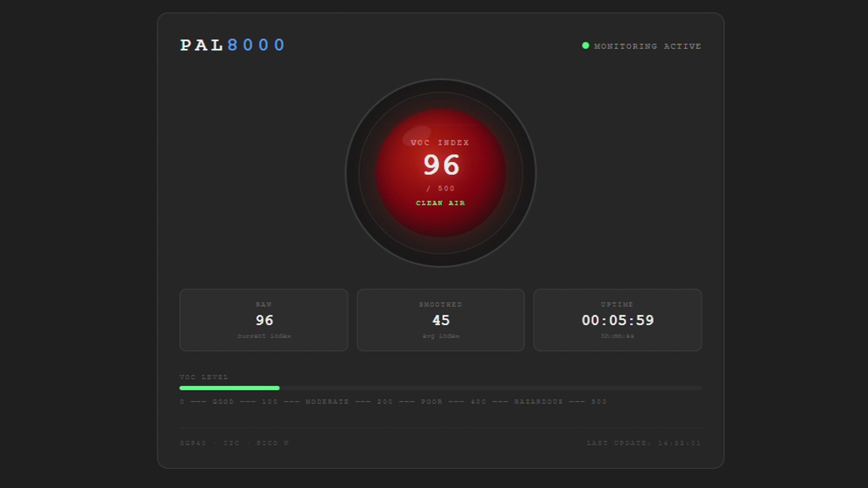Click the SGP40 I2C PICO W footer text
This screenshot has width=868, height=488.
(234, 443)
